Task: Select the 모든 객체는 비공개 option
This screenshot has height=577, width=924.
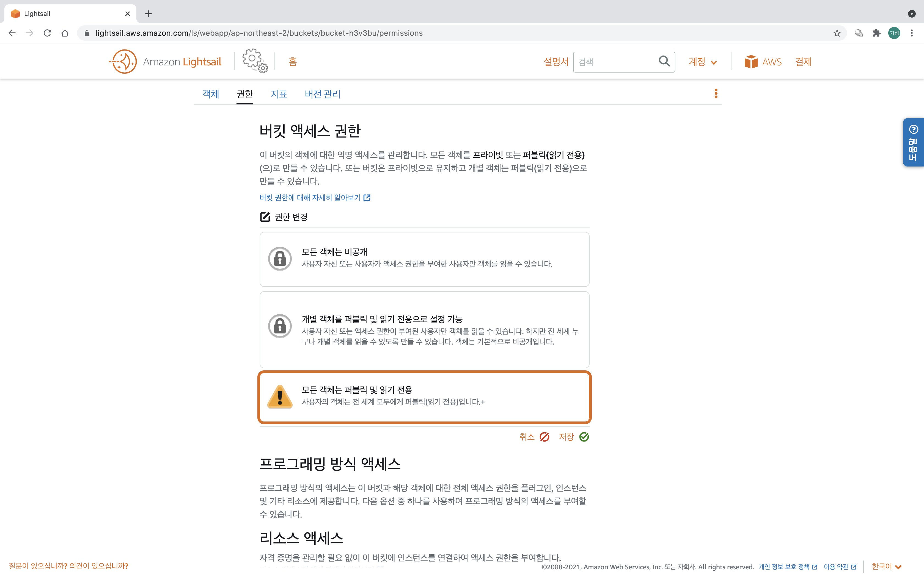Action: click(424, 259)
